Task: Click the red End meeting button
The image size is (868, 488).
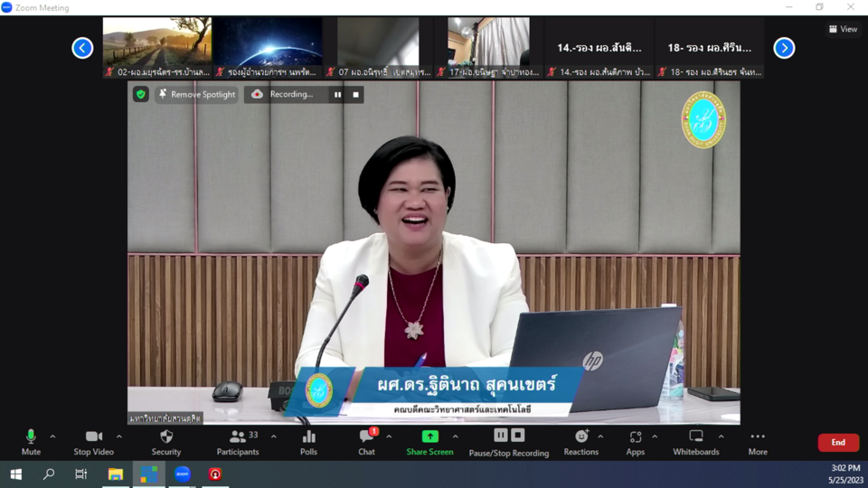Action: click(838, 443)
